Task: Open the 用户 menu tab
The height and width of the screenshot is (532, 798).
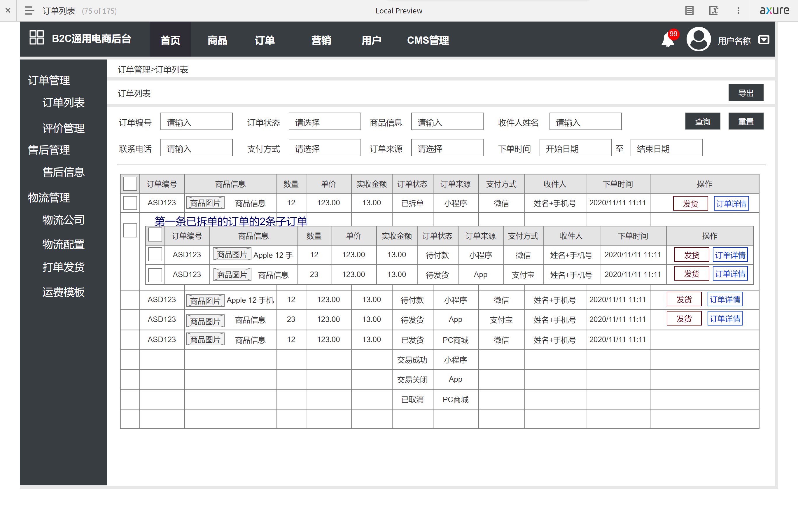Action: (x=371, y=40)
